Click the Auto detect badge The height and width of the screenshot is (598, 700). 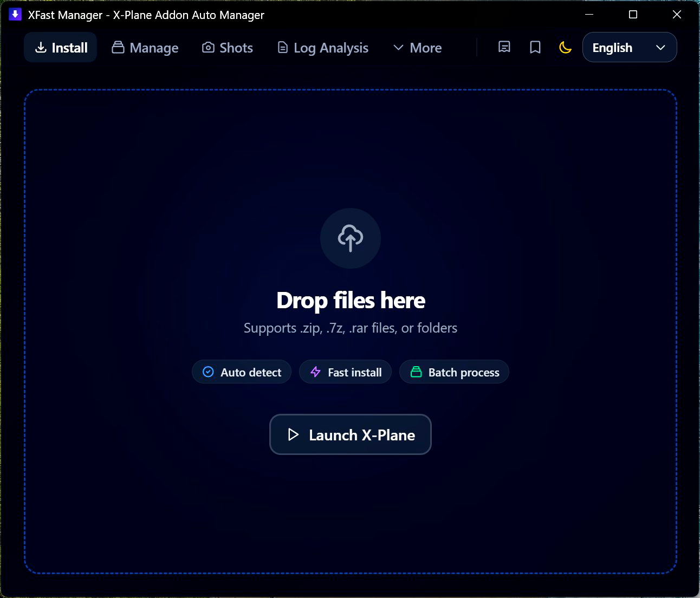tap(242, 372)
